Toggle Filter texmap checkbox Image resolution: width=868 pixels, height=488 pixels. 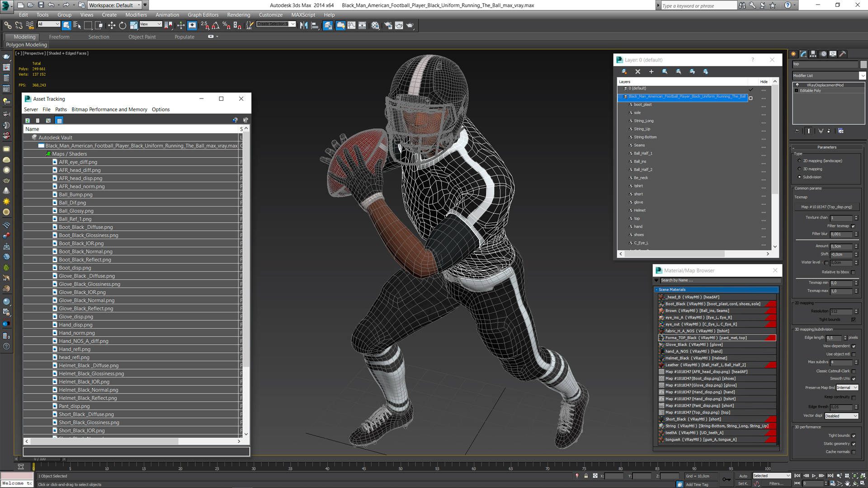point(854,226)
